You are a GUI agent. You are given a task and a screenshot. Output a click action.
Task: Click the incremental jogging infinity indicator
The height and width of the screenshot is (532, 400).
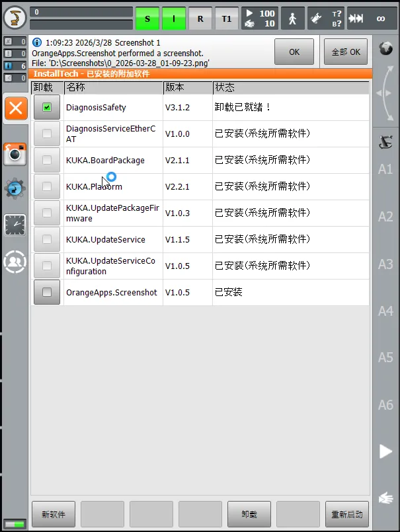tap(372, 19)
